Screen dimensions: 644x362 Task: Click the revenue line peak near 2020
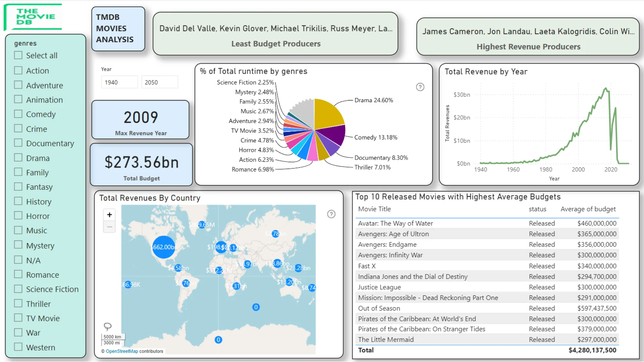click(x=606, y=89)
